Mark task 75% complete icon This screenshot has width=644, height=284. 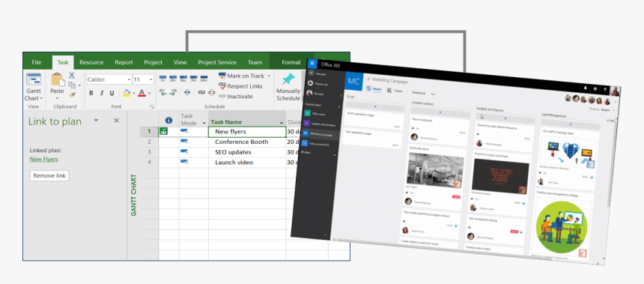point(193,79)
